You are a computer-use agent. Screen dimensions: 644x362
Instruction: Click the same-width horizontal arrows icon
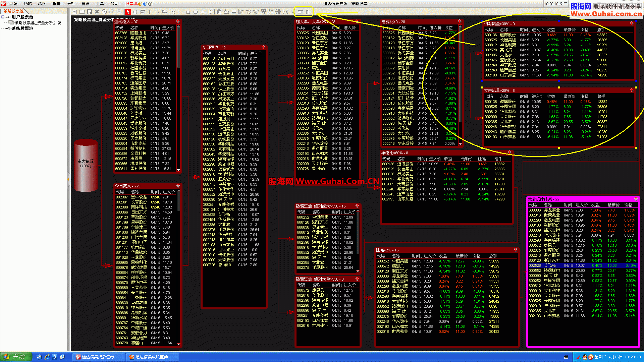(300, 12)
